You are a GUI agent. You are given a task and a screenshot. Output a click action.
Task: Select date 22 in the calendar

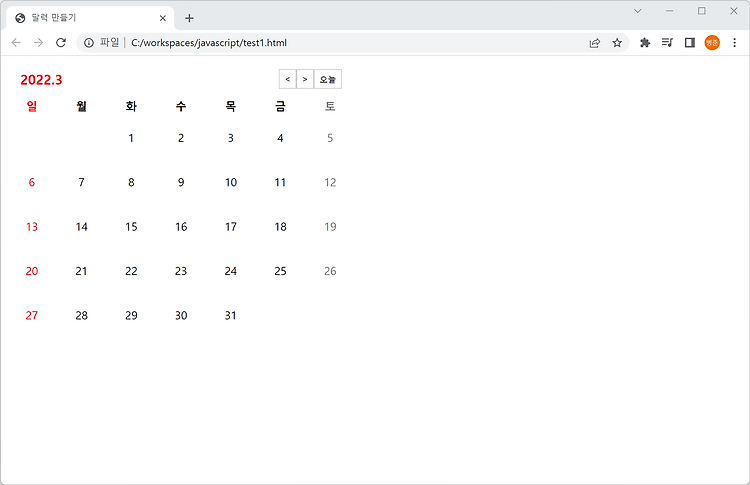click(x=131, y=271)
